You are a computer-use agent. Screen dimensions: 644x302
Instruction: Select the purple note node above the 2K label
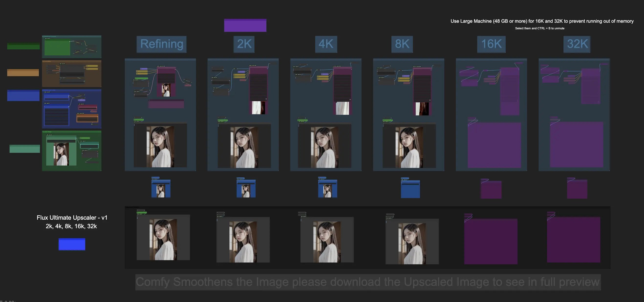[245, 25]
